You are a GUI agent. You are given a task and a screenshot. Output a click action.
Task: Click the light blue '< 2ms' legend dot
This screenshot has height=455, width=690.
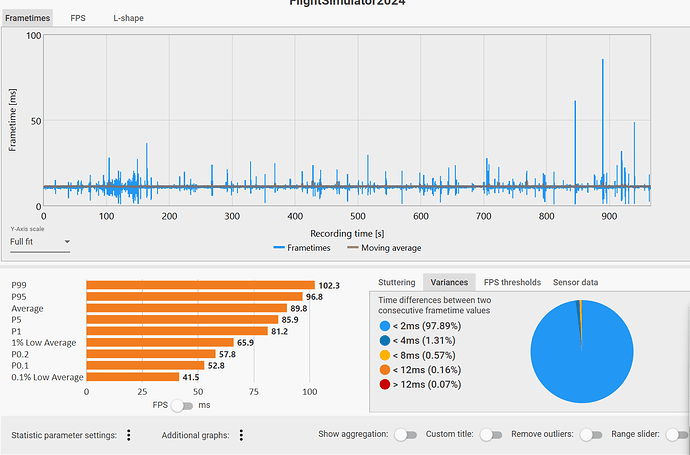click(386, 324)
